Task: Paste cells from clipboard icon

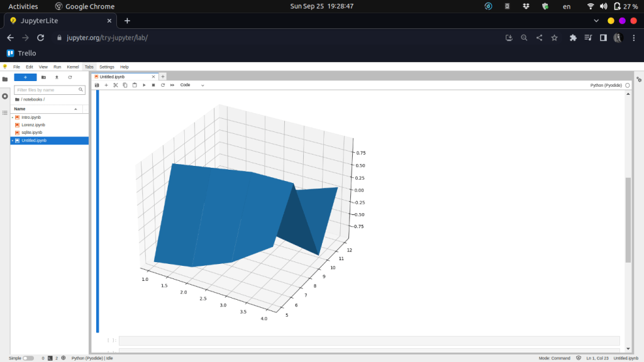Action: (135, 85)
